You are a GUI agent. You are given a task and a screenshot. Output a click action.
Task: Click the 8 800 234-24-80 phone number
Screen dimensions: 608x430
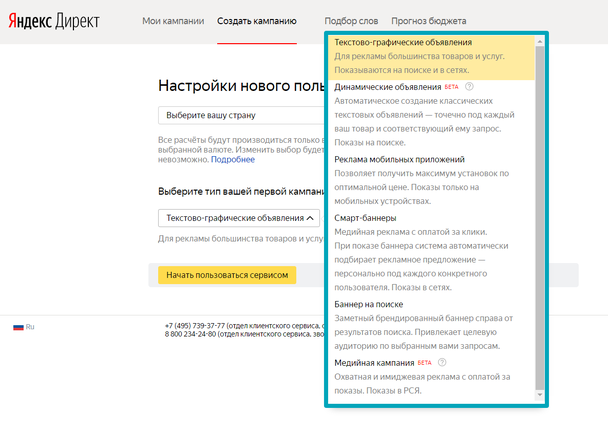pos(190,334)
